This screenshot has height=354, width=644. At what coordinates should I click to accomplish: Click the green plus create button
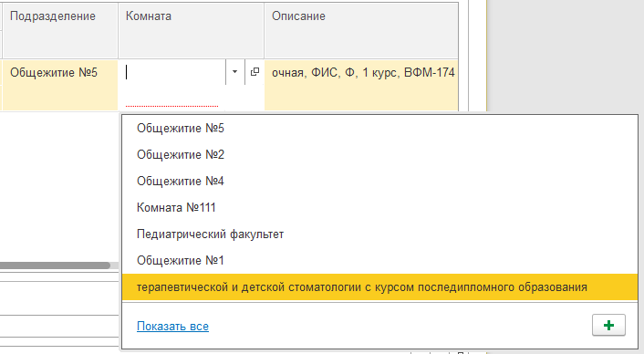(608, 325)
